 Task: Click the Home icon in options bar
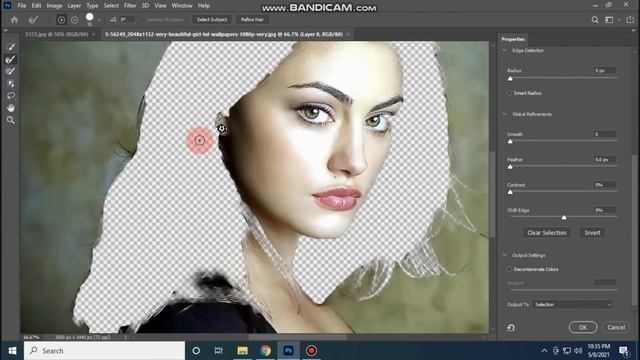14,20
